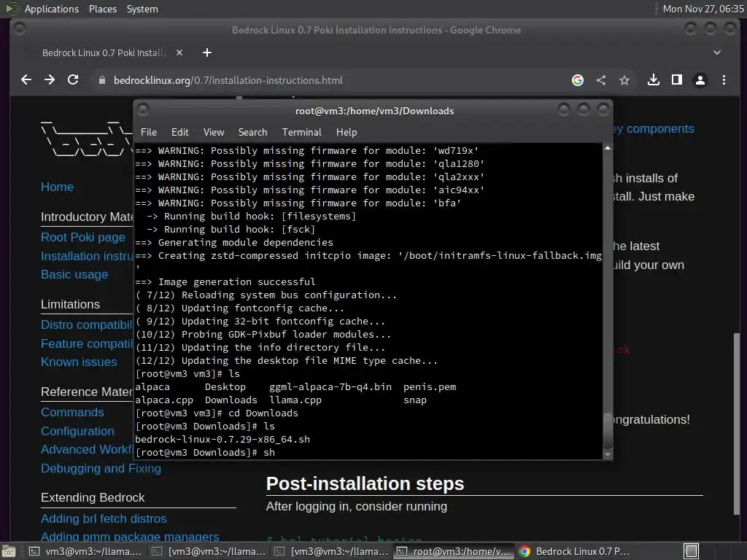Click terminal scrollbar up arrow
The height and width of the screenshot is (560, 747).
point(608,149)
